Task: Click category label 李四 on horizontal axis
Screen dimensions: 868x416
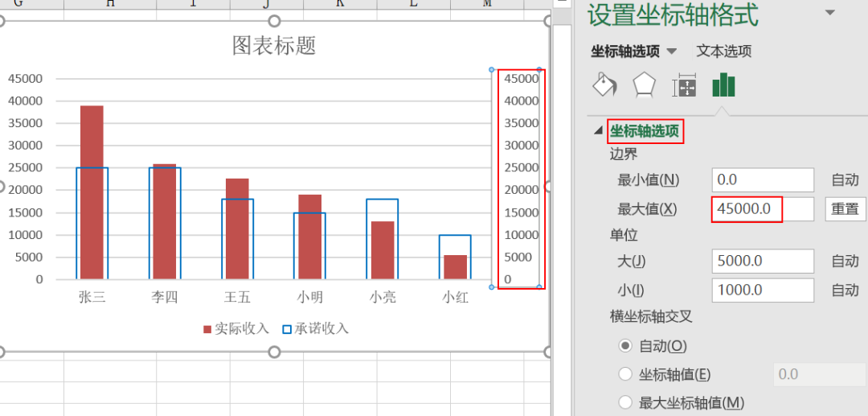Action: [x=165, y=298]
